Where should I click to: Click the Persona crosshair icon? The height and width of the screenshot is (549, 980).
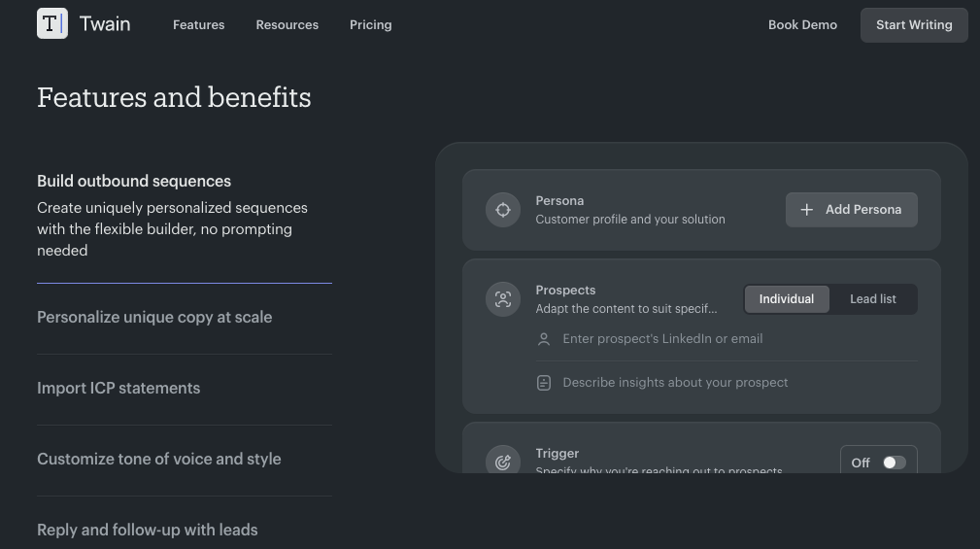pyautogui.click(x=503, y=210)
